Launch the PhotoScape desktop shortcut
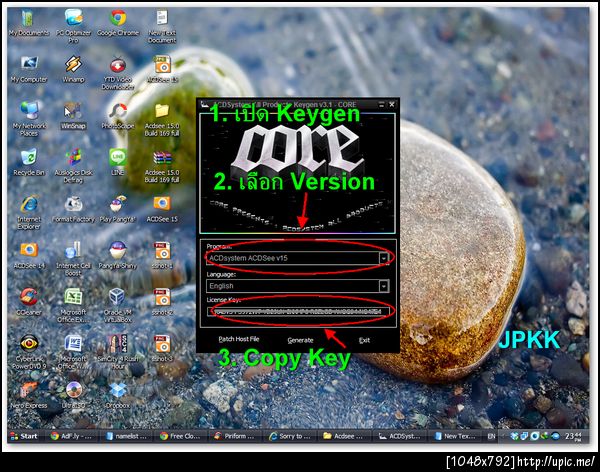 pos(118,116)
